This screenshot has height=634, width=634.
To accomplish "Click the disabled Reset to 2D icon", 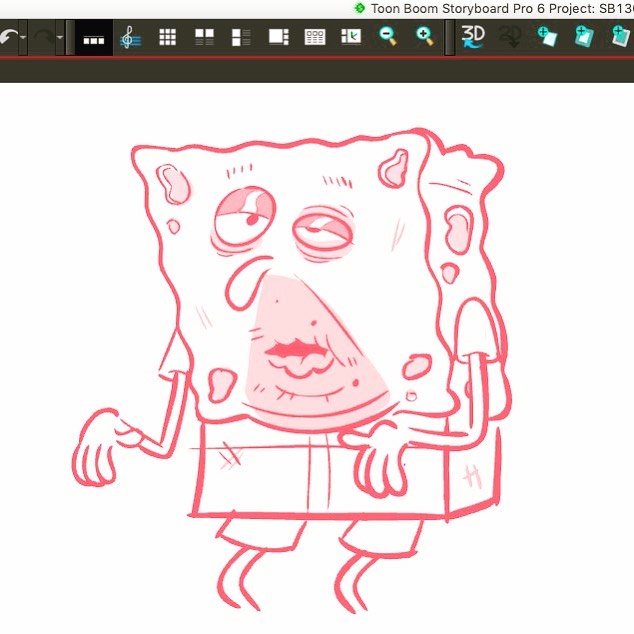I will [x=509, y=37].
